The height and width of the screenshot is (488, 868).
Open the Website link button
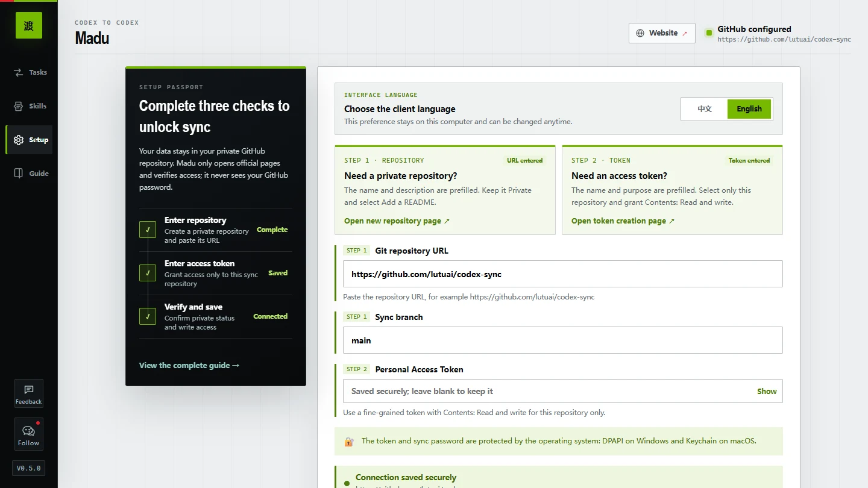[662, 33]
